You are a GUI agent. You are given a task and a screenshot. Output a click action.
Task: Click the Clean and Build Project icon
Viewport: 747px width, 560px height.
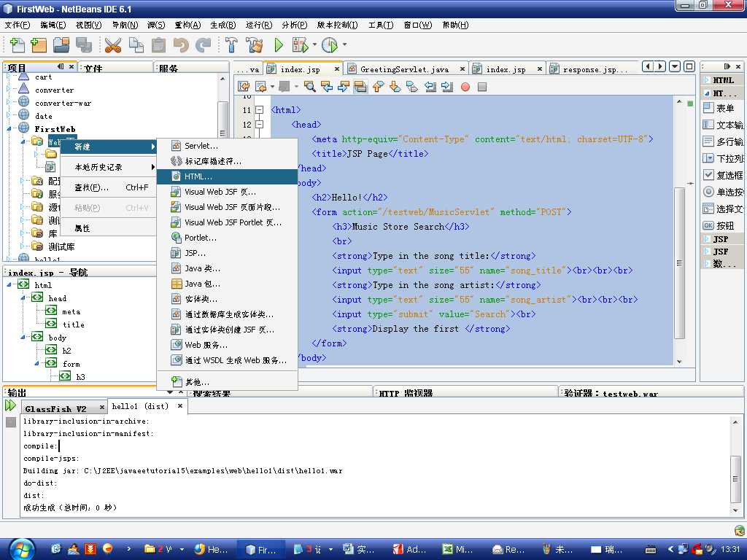click(255, 45)
